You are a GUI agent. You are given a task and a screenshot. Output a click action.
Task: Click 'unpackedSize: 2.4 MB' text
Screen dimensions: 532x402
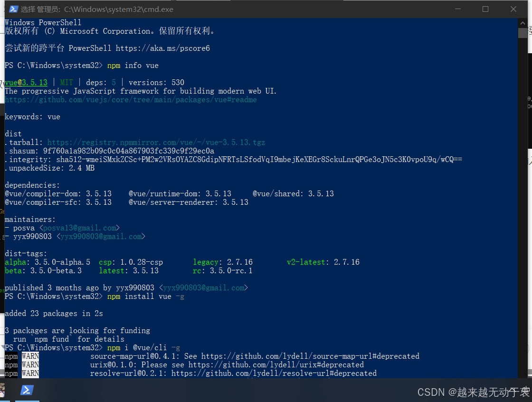(x=50, y=168)
